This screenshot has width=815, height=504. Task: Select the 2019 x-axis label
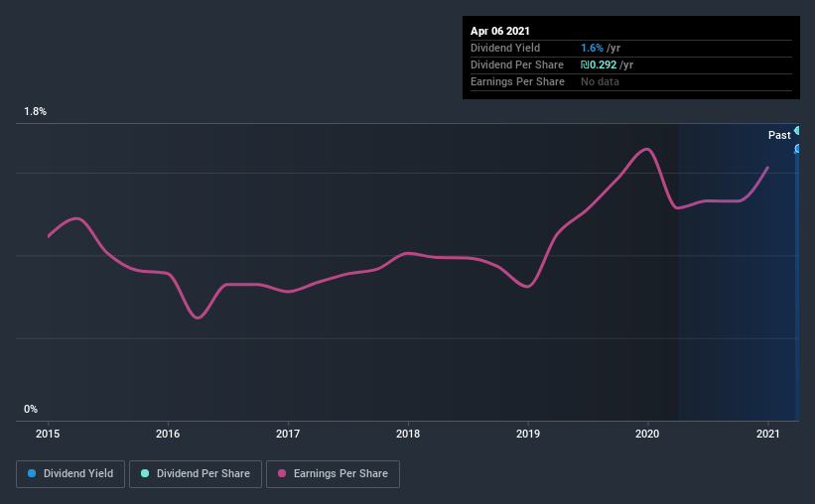click(x=528, y=434)
